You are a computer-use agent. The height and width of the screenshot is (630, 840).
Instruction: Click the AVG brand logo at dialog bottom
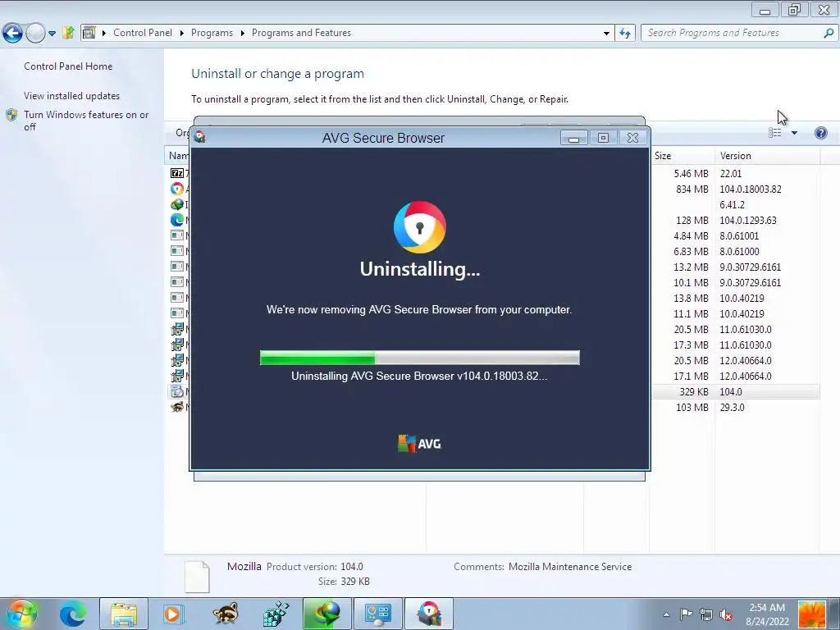click(419, 444)
